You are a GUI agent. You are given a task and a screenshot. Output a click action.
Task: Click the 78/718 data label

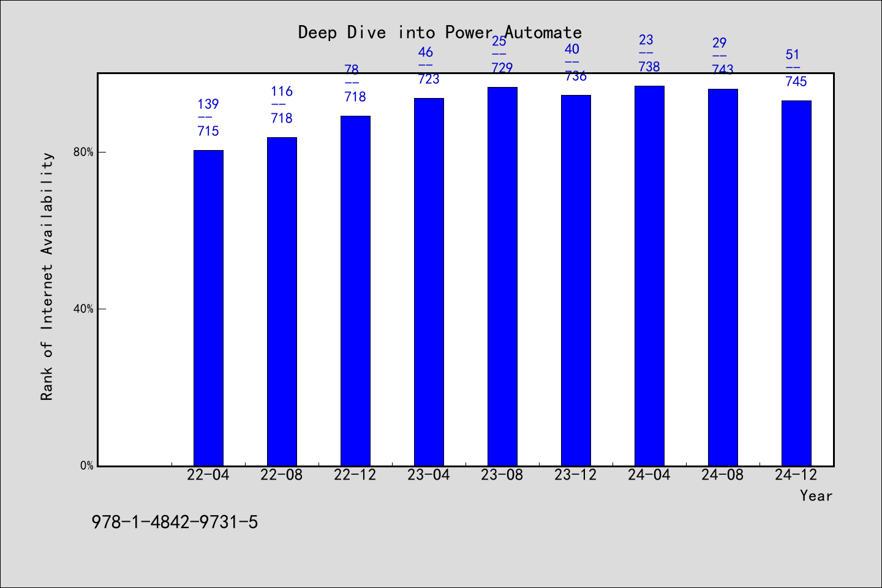point(355,83)
